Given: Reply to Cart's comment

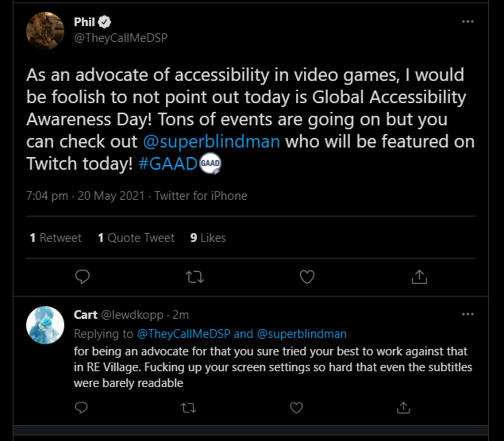Looking at the screenshot, I should (x=81, y=408).
